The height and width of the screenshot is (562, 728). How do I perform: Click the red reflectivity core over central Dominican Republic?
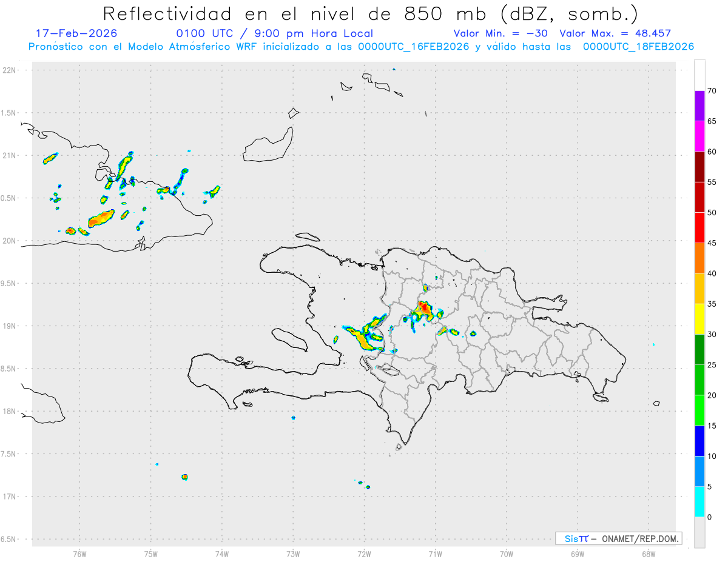click(x=424, y=309)
